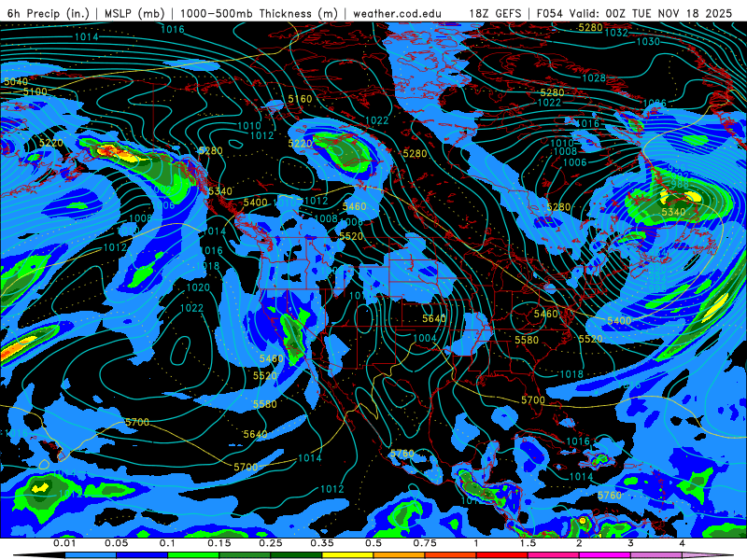
Task: Select the dark blue 0.05 legend swatch
Action: [x=142, y=555]
